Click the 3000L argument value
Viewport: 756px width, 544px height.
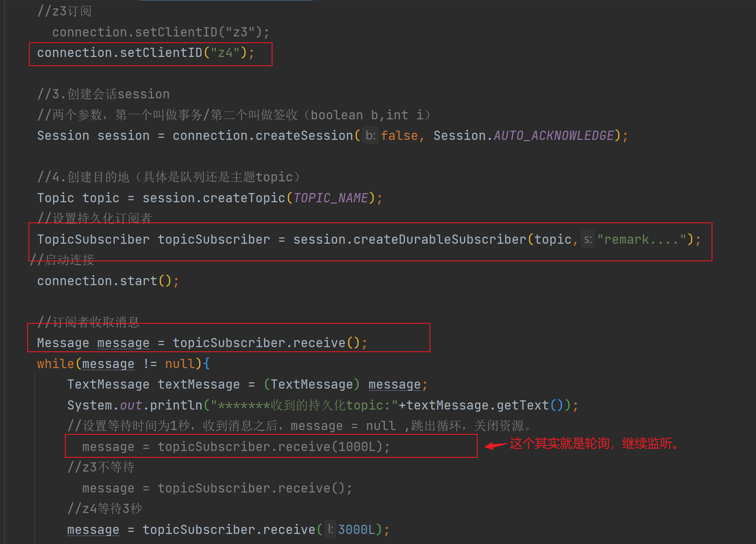point(357,530)
